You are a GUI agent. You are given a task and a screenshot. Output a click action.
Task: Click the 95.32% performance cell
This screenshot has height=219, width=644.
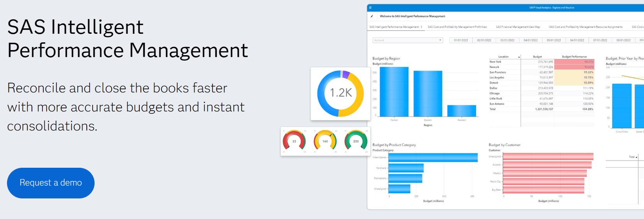[574, 72]
